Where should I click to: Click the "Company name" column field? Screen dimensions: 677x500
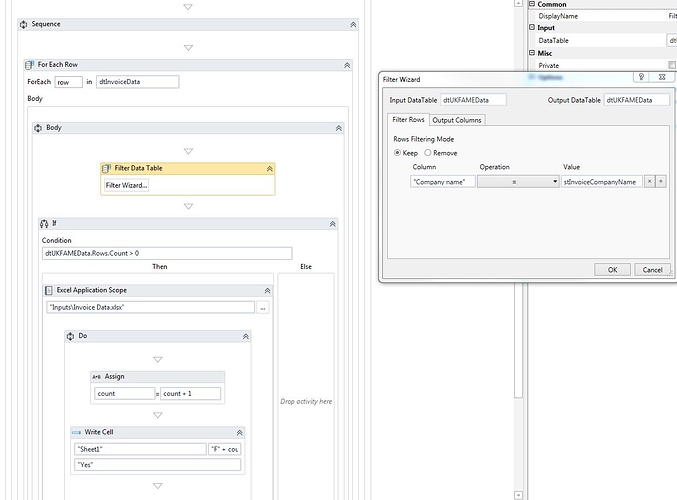tap(443, 182)
